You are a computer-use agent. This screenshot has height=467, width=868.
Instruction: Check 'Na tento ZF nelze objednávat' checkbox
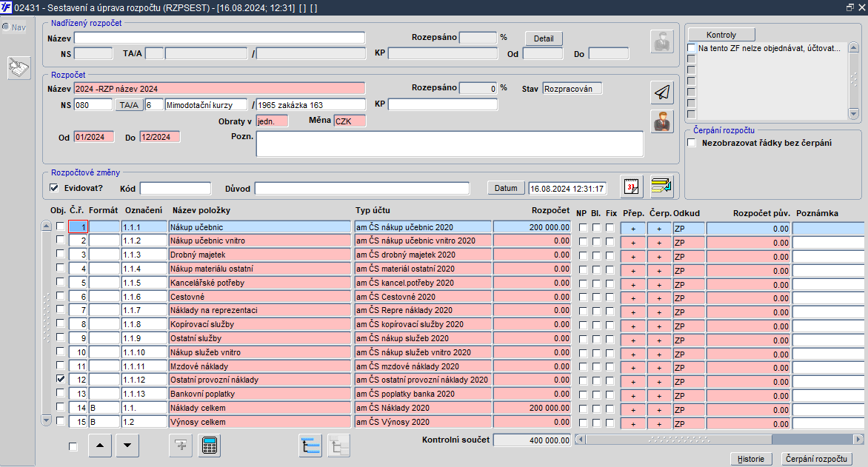[x=691, y=47]
